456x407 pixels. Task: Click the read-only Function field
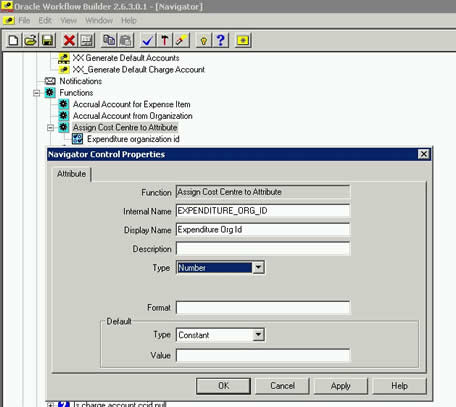pyautogui.click(x=263, y=192)
